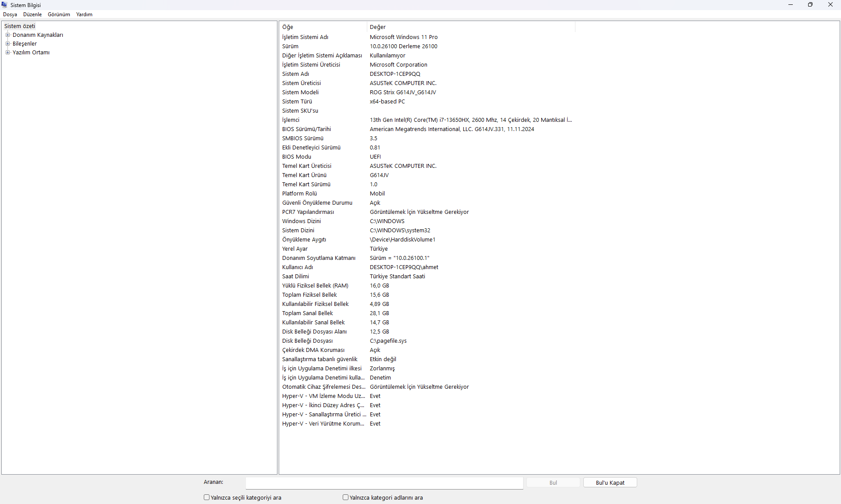Select the İşlemci row label
This screenshot has height=504, width=841.
tap(291, 120)
